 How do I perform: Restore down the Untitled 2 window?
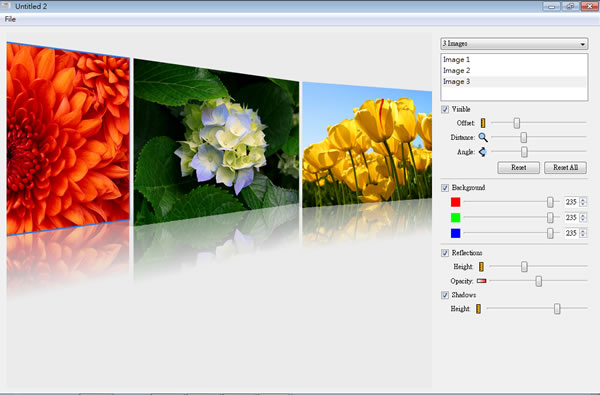point(570,6)
